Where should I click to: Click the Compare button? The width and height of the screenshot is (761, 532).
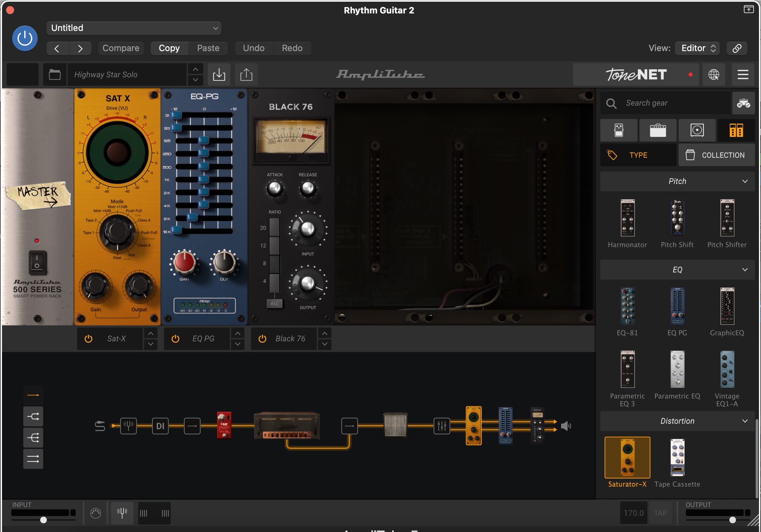[x=121, y=48]
